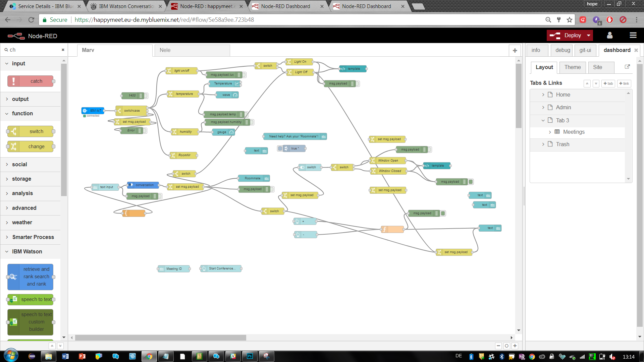The image size is (644, 362).
Task: Open dashboard in new window icon
Action: (627, 67)
